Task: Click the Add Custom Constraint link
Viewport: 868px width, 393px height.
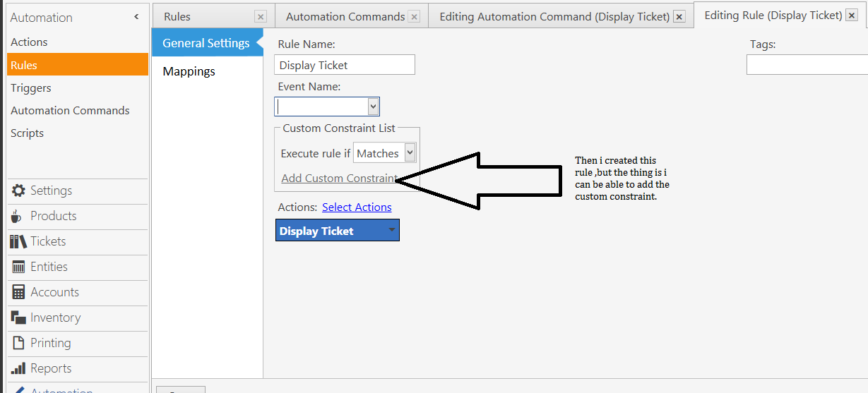Action: [x=339, y=178]
